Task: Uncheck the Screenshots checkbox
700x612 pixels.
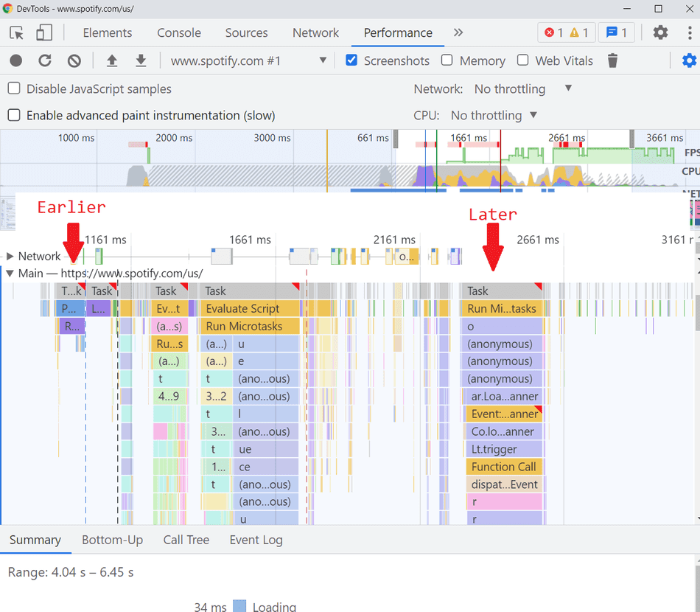Action: 352,60
